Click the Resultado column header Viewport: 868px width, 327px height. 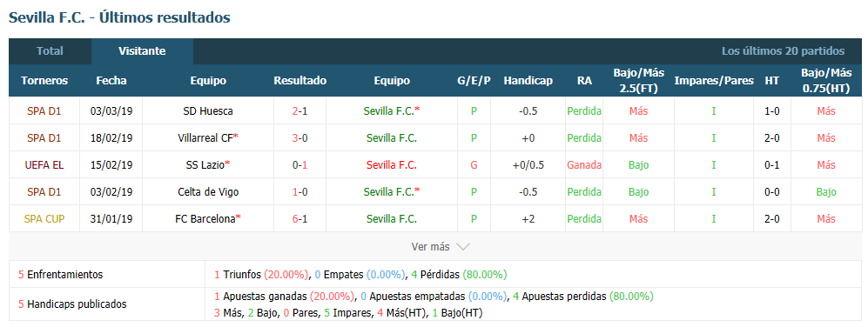(299, 81)
